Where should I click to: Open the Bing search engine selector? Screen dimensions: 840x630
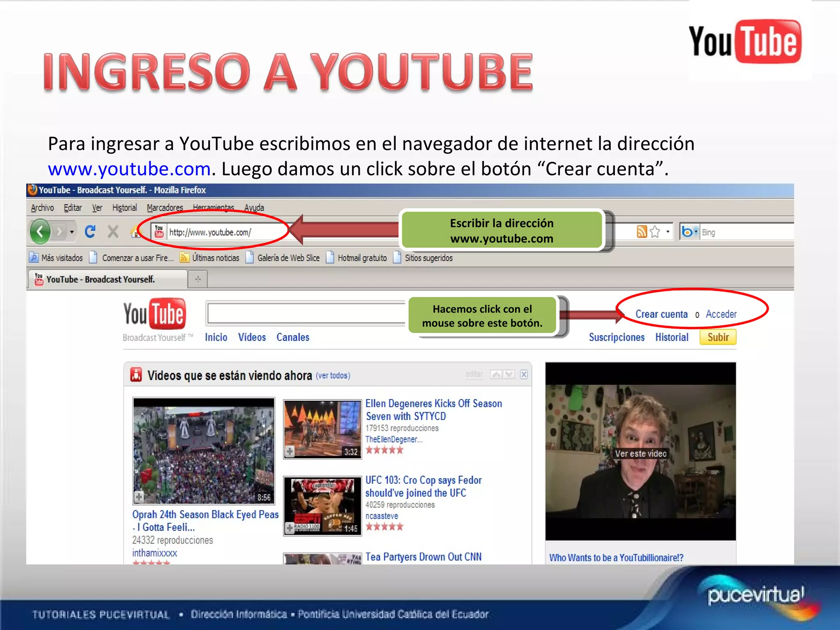689,232
